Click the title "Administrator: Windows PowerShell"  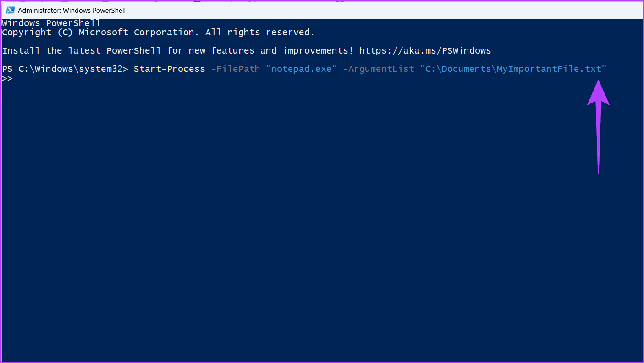pos(72,10)
